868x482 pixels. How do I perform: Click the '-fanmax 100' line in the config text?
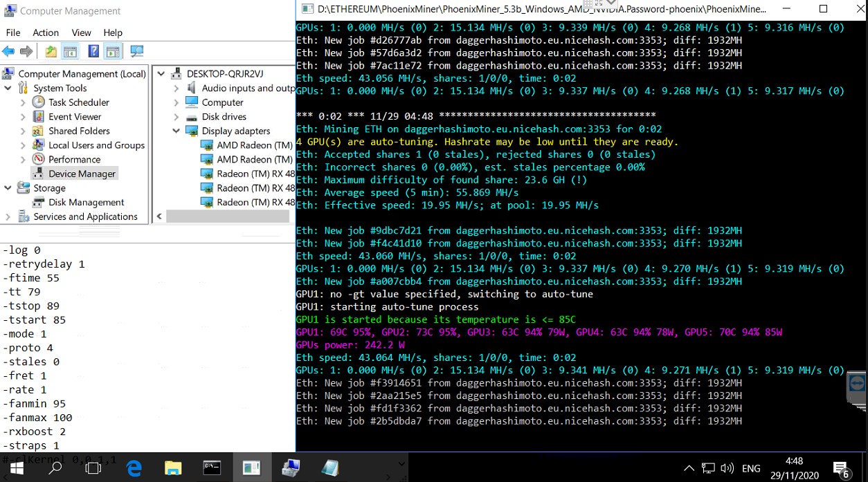coord(37,418)
